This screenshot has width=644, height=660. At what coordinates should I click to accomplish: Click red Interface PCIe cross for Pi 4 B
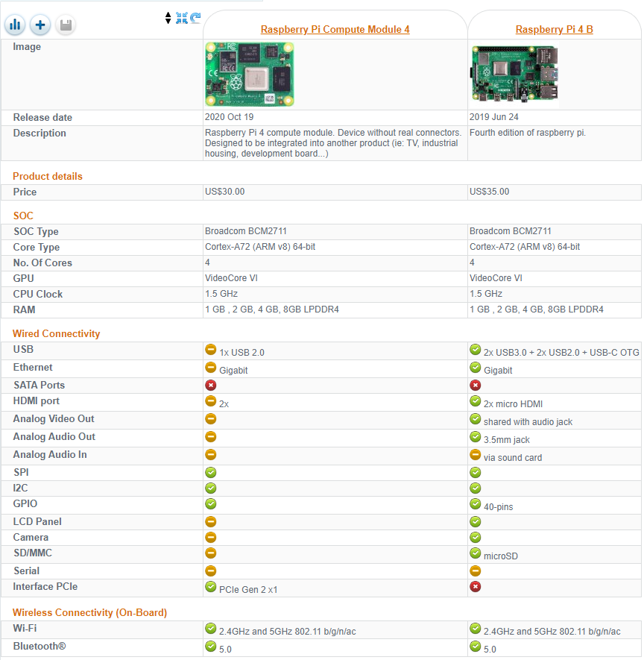tap(476, 587)
